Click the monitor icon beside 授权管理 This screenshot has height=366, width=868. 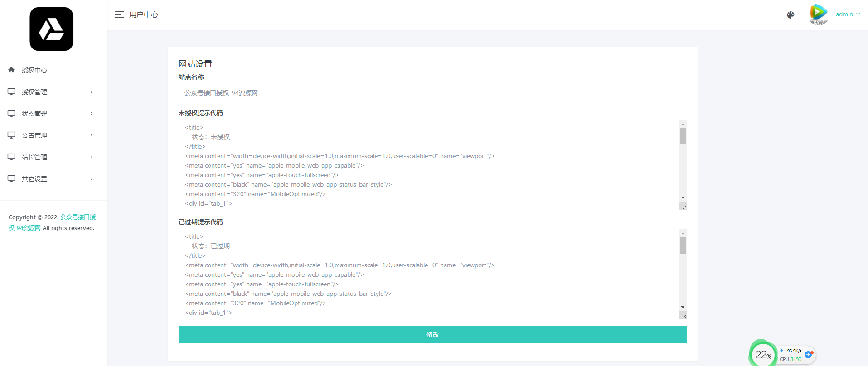pos(11,91)
